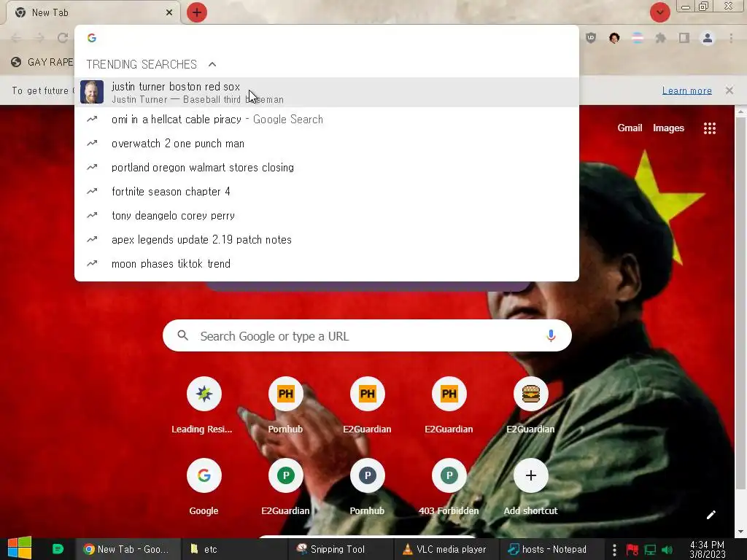
Task: Click the magnifier icon in search box
Action: click(183, 335)
